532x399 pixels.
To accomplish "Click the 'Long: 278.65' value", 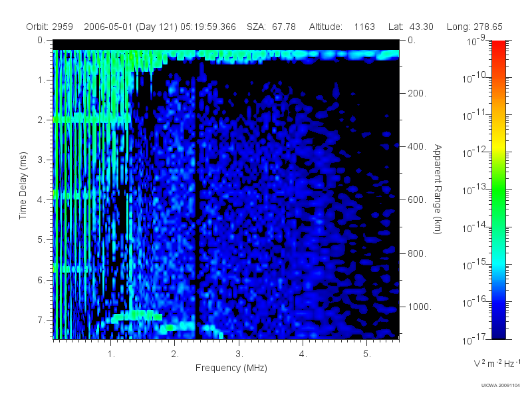I will pyautogui.click(x=474, y=27).
